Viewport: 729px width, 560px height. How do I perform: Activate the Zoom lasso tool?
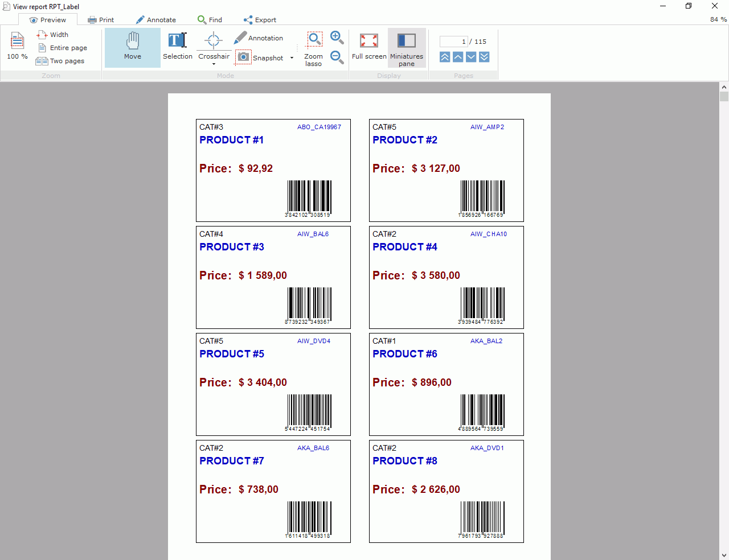(x=313, y=49)
